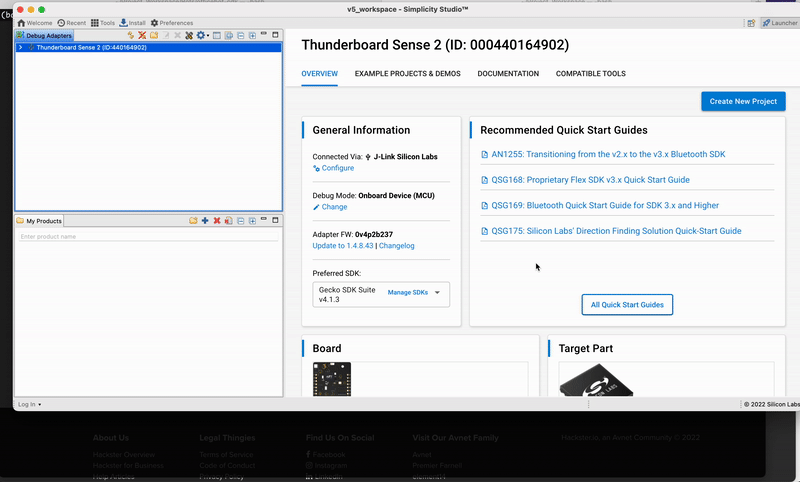The image size is (800, 482).
Task: Click the Enter product name field
Action: (x=148, y=237)
